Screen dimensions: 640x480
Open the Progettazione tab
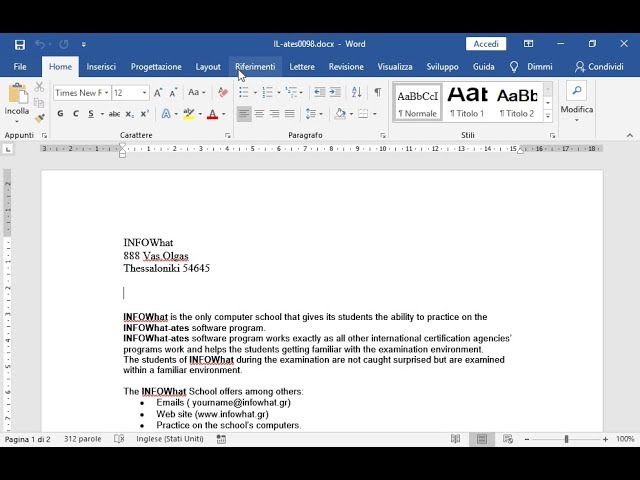pyautogui.click(x=156, y=67)
